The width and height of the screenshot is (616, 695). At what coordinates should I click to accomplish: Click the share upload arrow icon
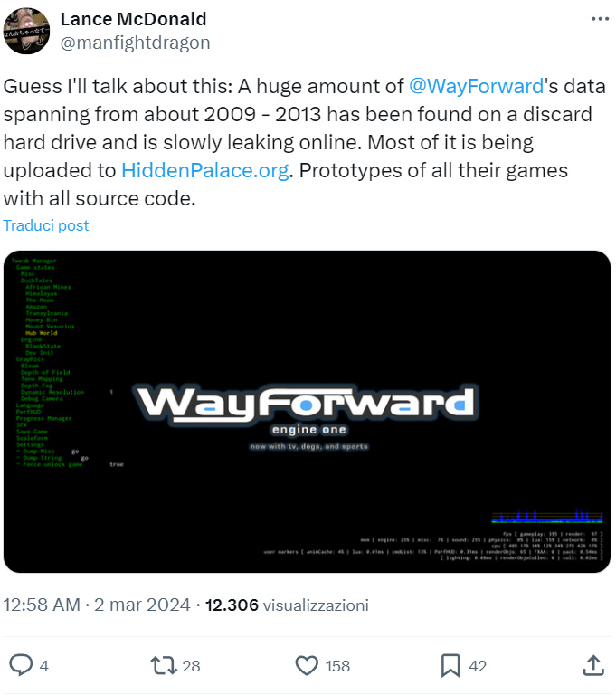pos(592,665)
